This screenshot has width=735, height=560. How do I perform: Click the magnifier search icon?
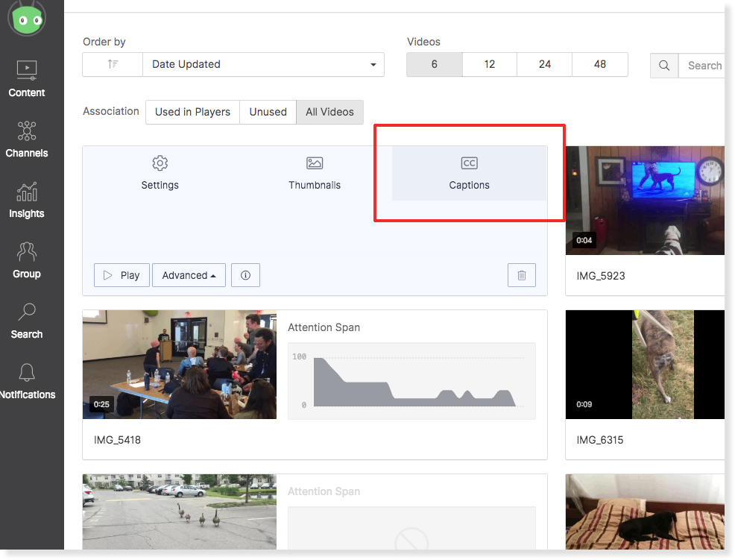pos(664,66)
